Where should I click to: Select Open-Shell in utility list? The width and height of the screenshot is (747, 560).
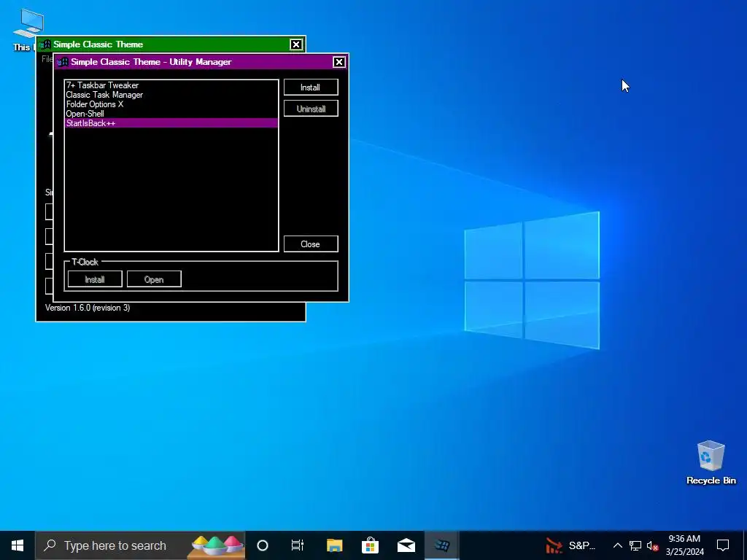click(171, 114)
